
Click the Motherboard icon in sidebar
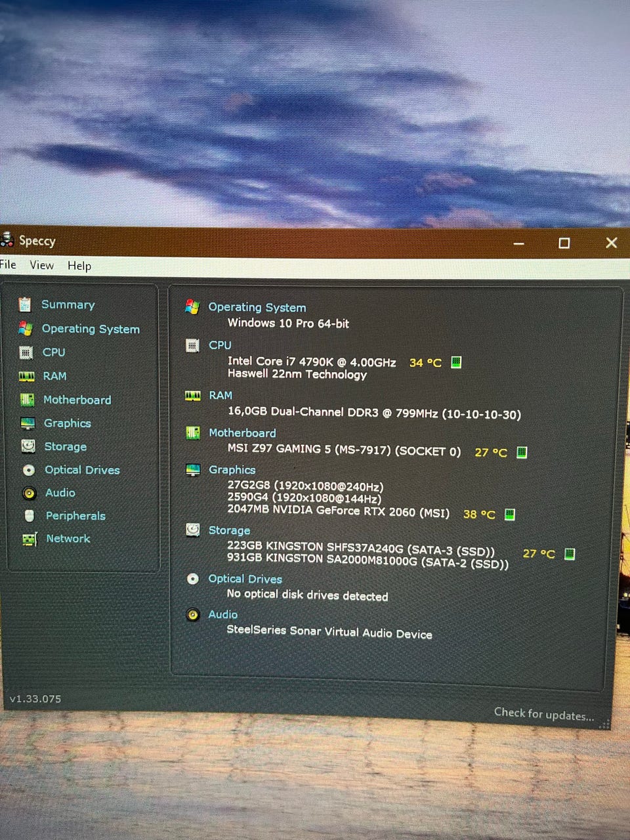(28, 400)
